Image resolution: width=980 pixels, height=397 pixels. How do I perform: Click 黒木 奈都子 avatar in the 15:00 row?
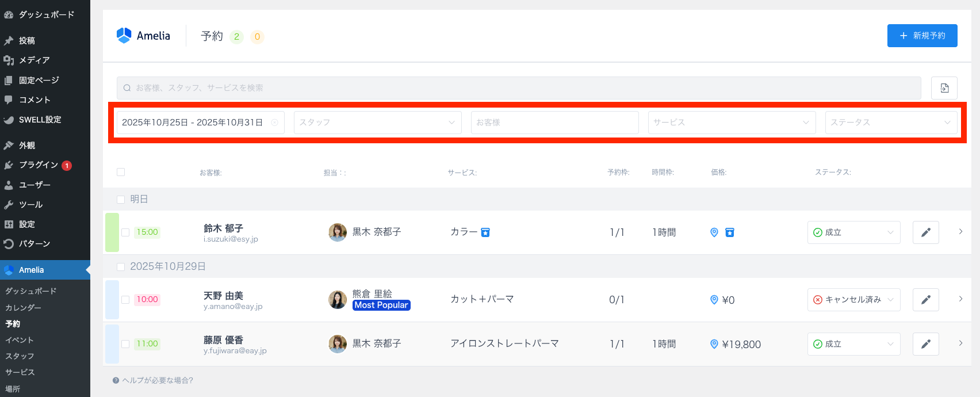point(338,232)
